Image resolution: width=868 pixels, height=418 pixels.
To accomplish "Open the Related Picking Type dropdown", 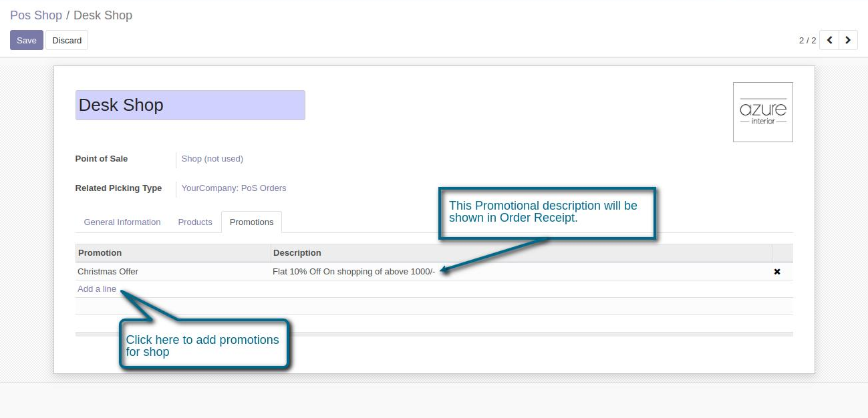I will click(x=234, y=188).
